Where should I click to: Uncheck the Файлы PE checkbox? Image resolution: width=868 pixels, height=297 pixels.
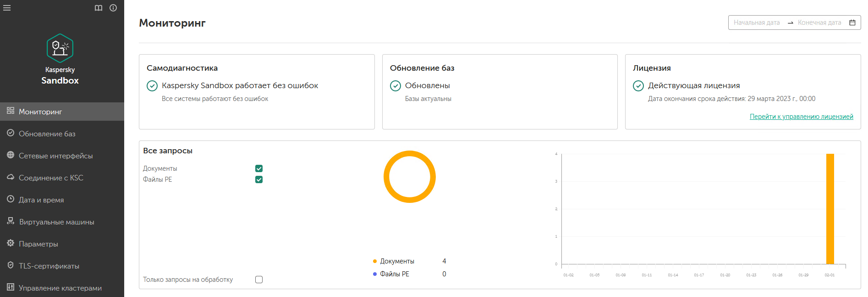259,179
